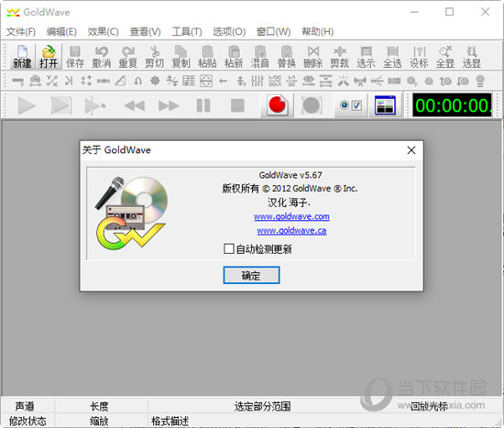Click the 保存 (Save) toolbar icon
The image size is (504, 428).
coord(75,57)
